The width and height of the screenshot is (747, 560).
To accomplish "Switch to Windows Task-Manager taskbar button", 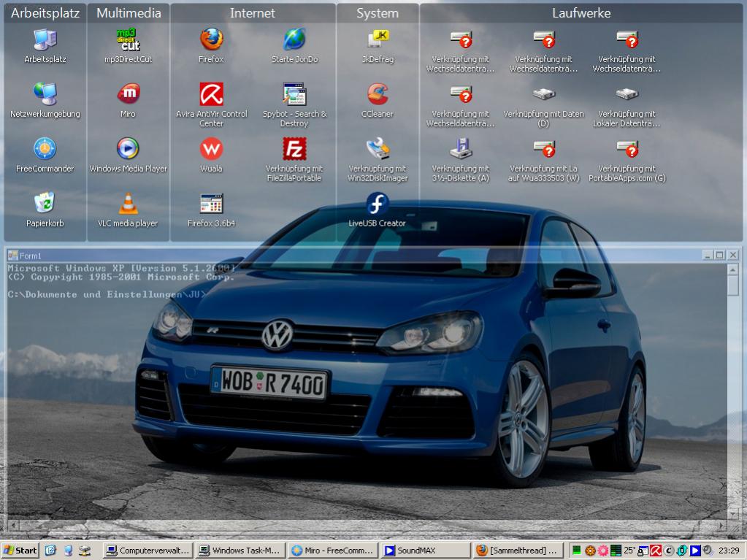I will pos(240,551).
